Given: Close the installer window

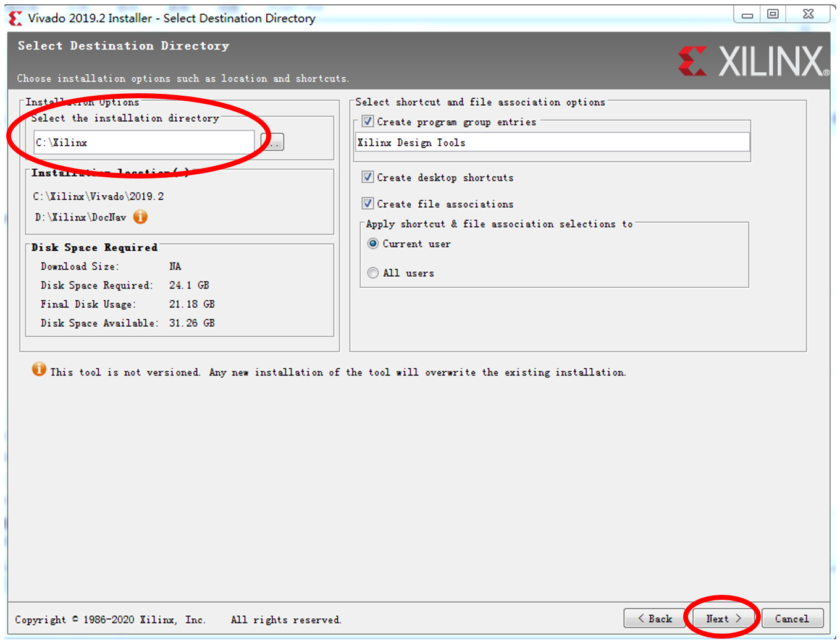Looking at the screenshot, I should coord(808,14).
